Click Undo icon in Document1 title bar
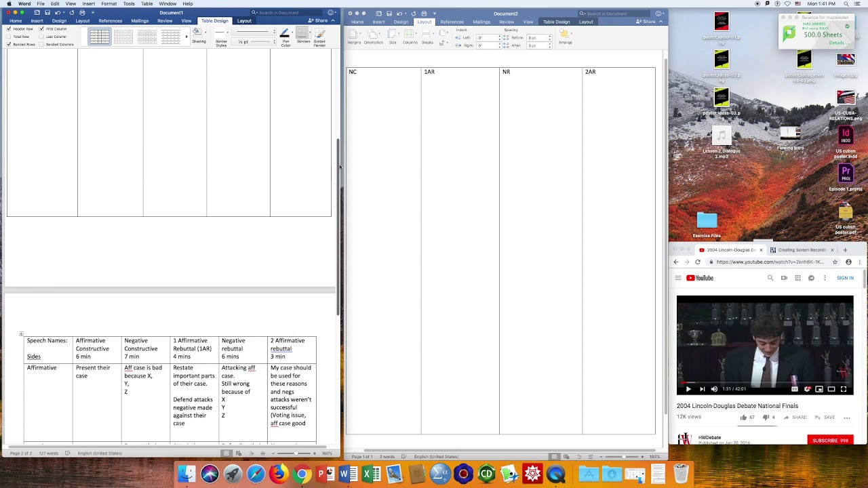 [x=58, y=13]
